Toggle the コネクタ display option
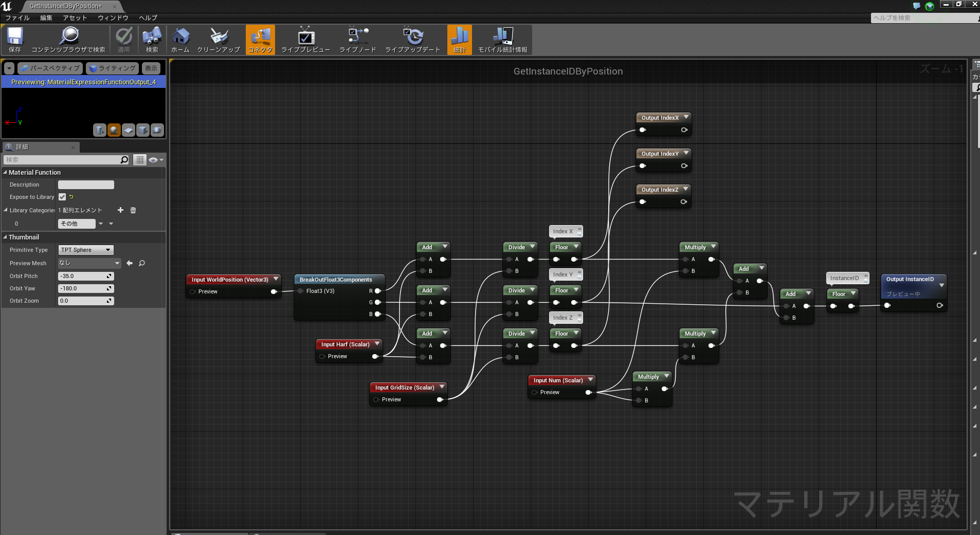The height and width of the screenshot is (535, 980). pos(260,40)
